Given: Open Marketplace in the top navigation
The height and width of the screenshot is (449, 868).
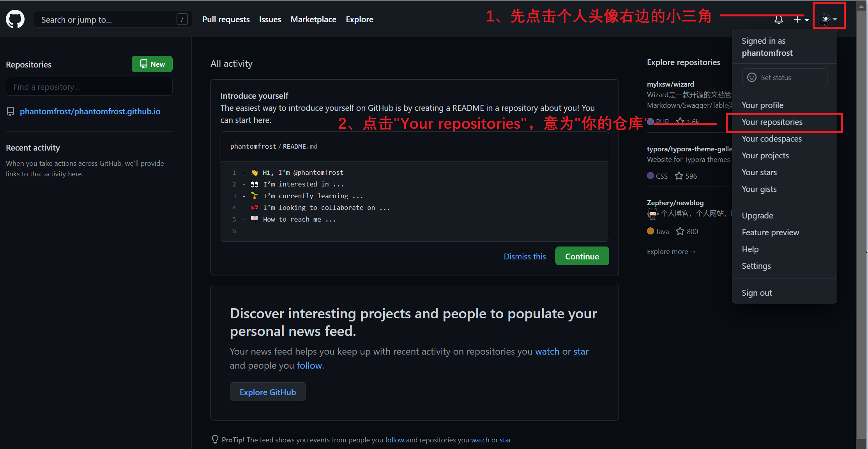Looking at the screenshot, I should [x=313, y=19].
